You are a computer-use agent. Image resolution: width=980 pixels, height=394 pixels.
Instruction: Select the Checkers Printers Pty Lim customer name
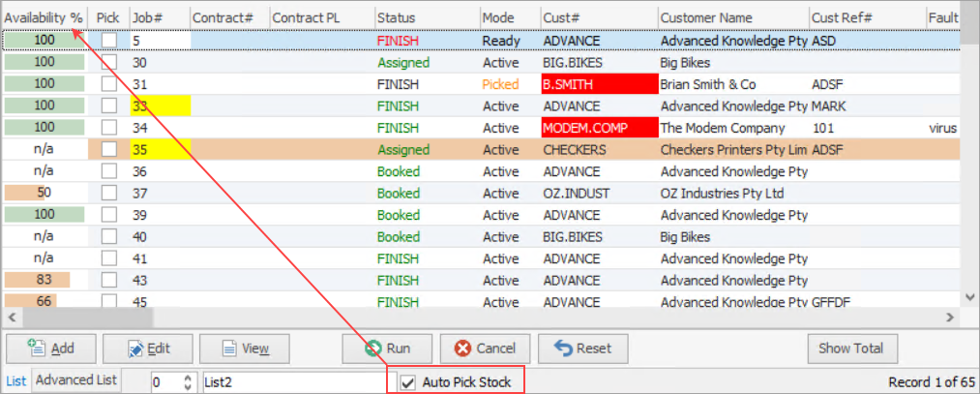tap(733, 150)
